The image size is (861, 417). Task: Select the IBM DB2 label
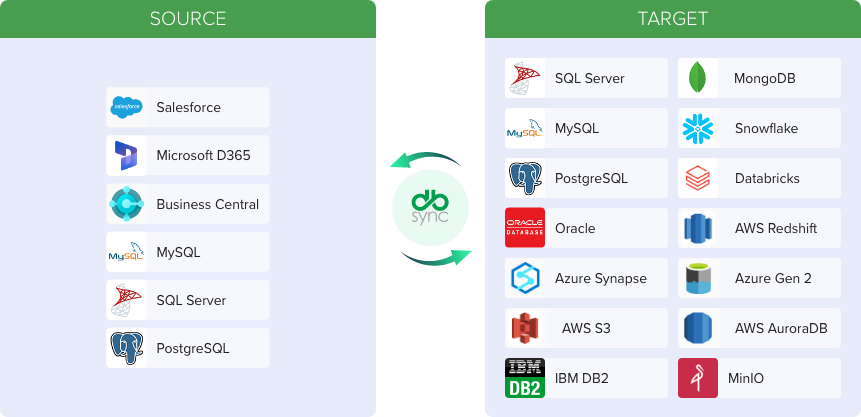pos(582,378)
